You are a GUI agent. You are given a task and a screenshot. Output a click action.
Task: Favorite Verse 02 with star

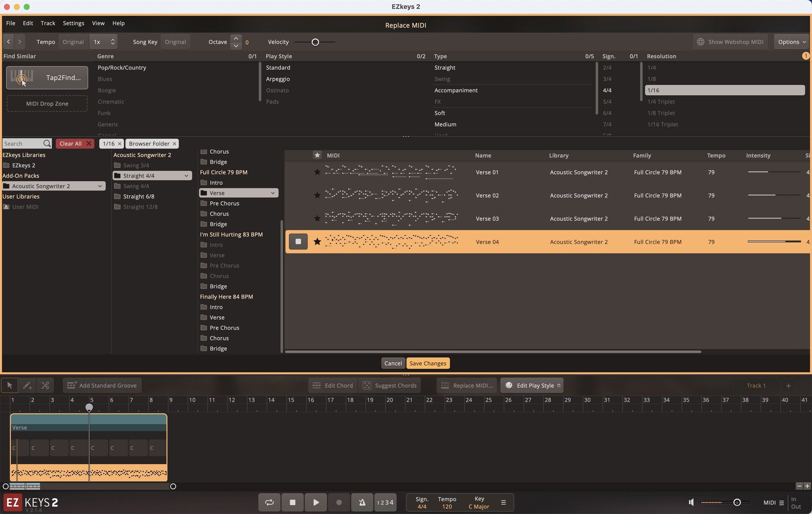click(317, 195)
